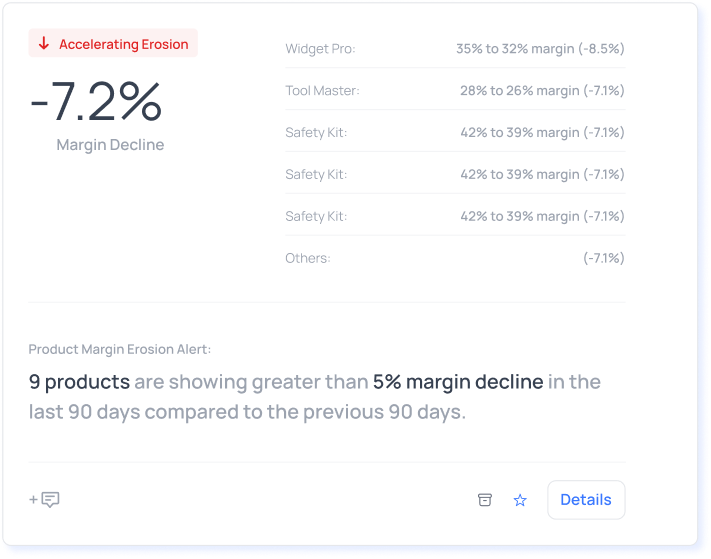711x559 pixels.
Task: Select the Widget Pro product label
Action: point(320,49)
